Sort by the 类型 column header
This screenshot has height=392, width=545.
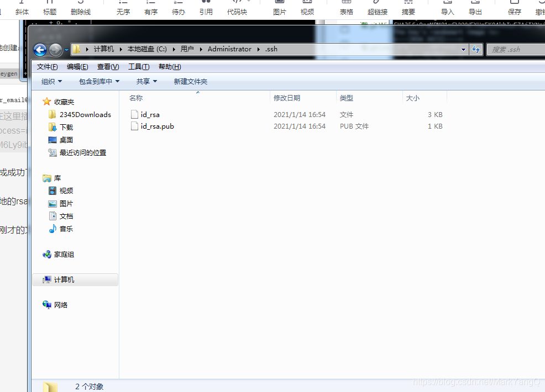[x=346, y=98]
